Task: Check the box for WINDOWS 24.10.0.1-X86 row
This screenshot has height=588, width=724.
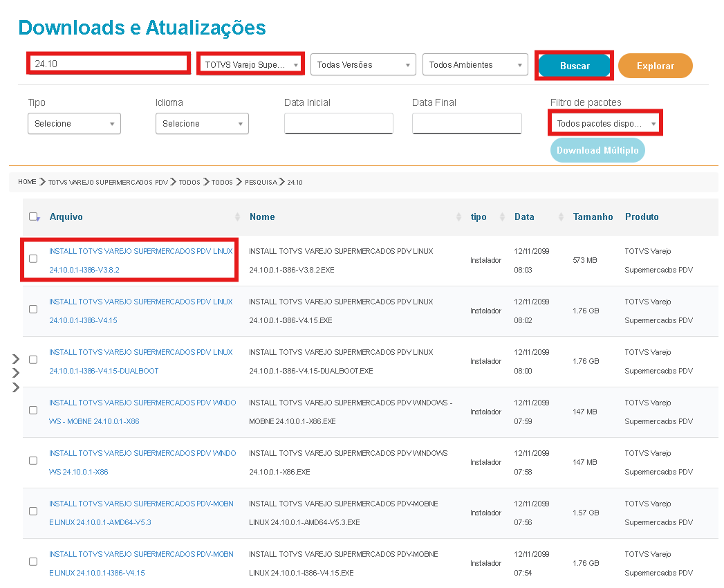Action: click(x=33, y=461)
